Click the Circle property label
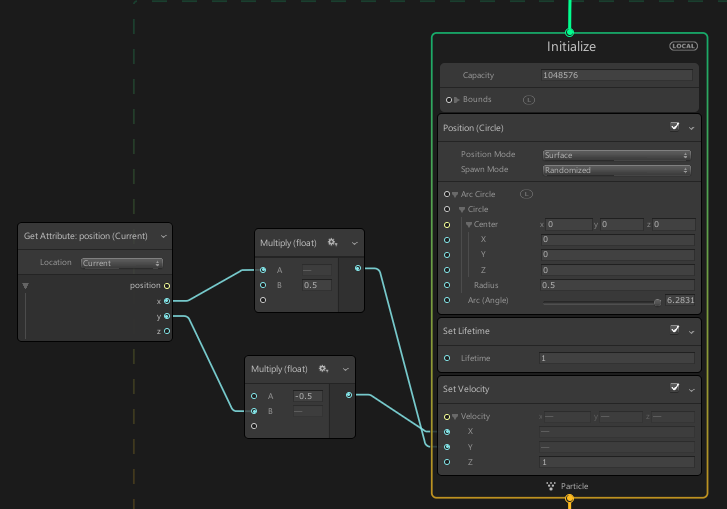The height and width of the screenshot is (509, 727). point(478,209)
